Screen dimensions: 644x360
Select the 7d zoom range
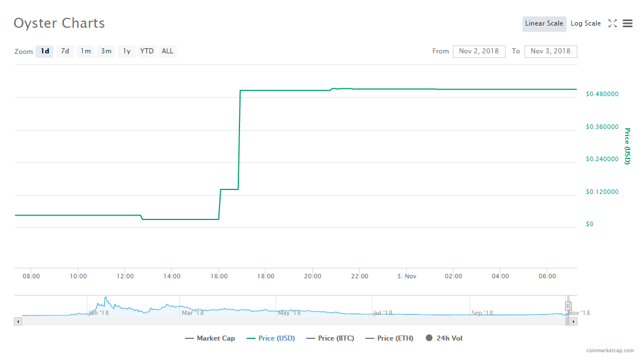(65, 51)
